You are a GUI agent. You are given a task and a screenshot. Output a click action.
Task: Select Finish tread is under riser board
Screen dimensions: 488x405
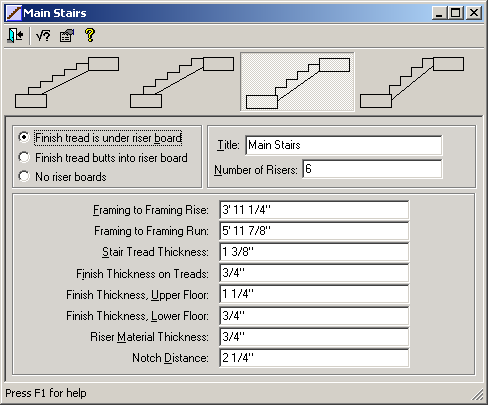pyautogui.click(x=100, y=138)
